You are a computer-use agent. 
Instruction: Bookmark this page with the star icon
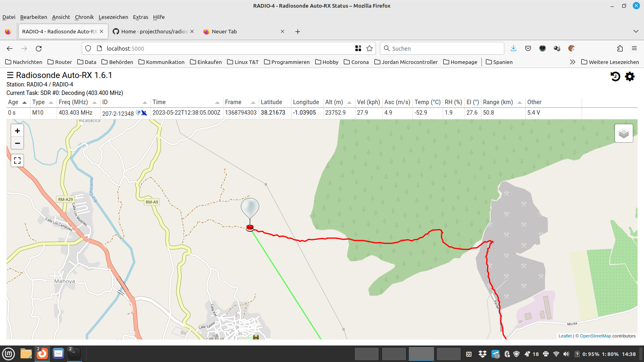pyautogui.click(x=369, y=48)
